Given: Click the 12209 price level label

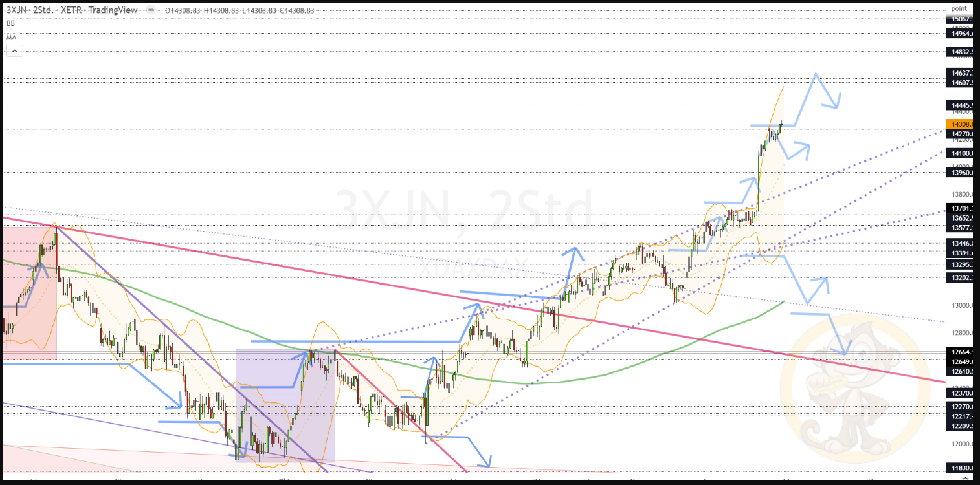Looking at the screenshot, I should coord(960,426).
